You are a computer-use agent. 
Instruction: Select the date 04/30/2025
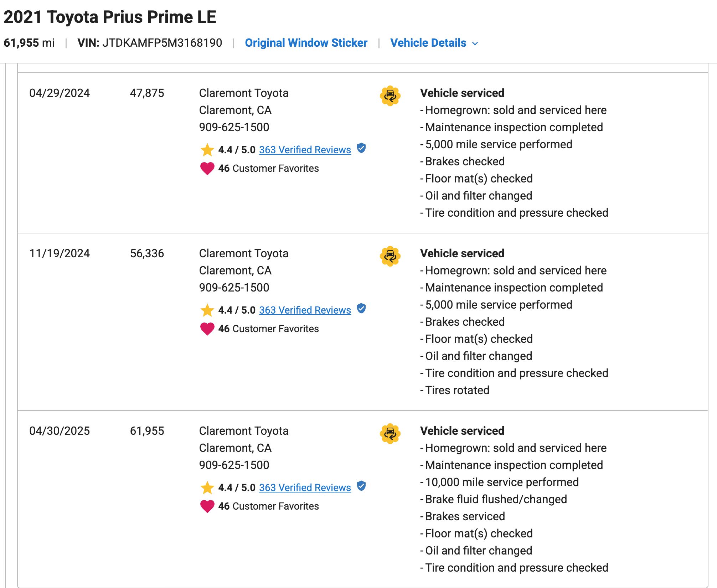(60, 431)
